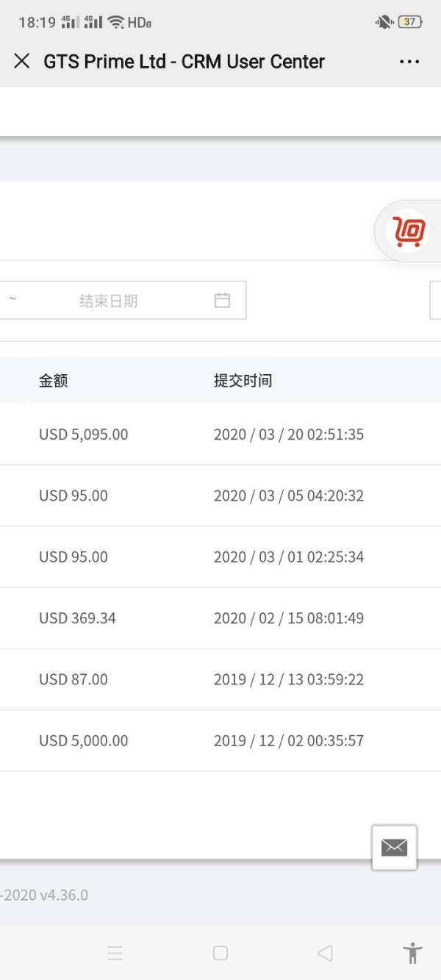The width and height of the screenshot is (441, 980).
Task: Tap the accessibility person icon
Action: pos(413,953)
